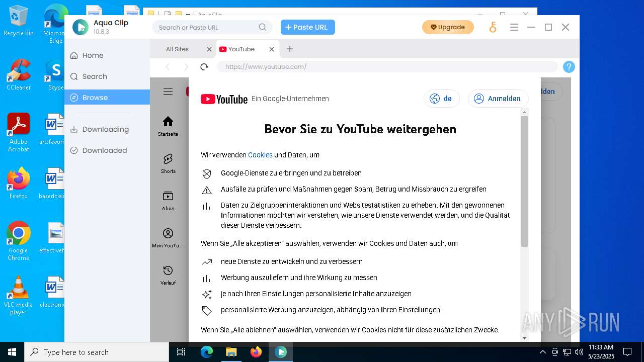The image size is (644, 362).
Task: Click the search magnifier icon in URL box
Action: tap(263, 27)
